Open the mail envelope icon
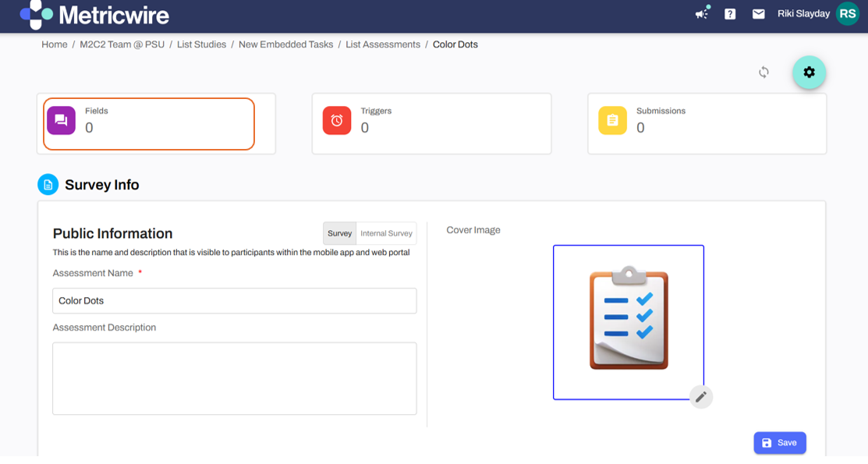 click(758, 14)
